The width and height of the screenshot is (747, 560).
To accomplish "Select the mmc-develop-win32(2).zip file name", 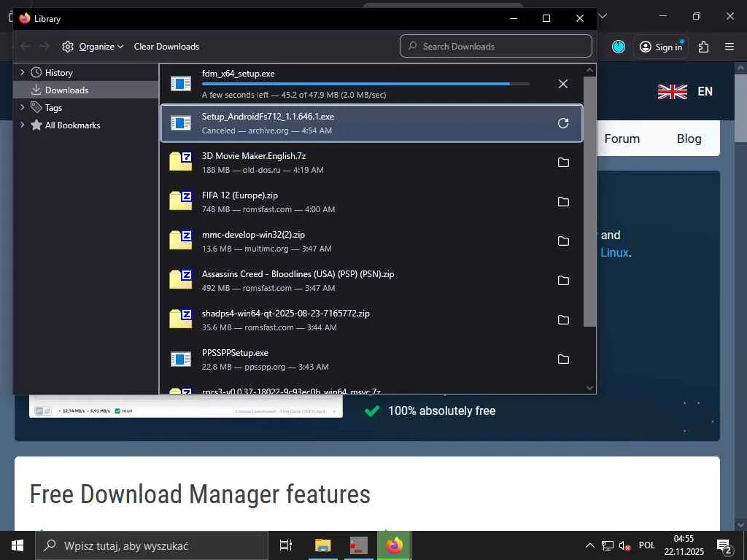I will pos(253,235).
